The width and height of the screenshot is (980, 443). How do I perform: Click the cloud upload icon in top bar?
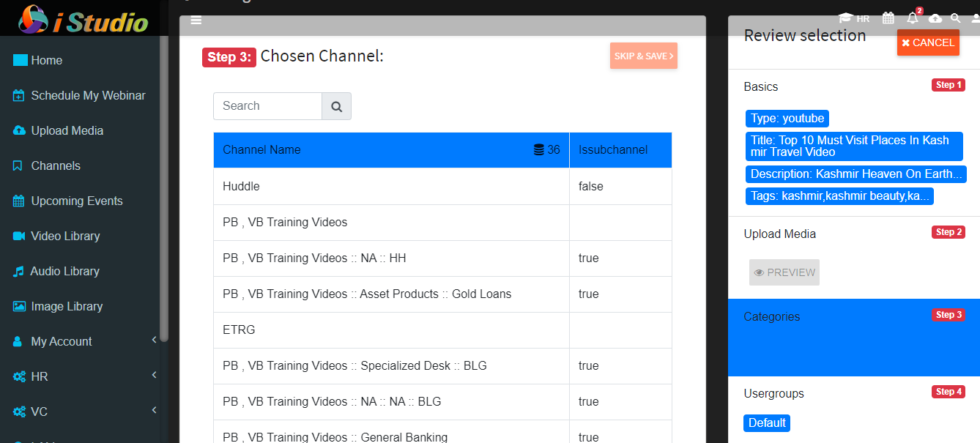(x=935, y=18)
